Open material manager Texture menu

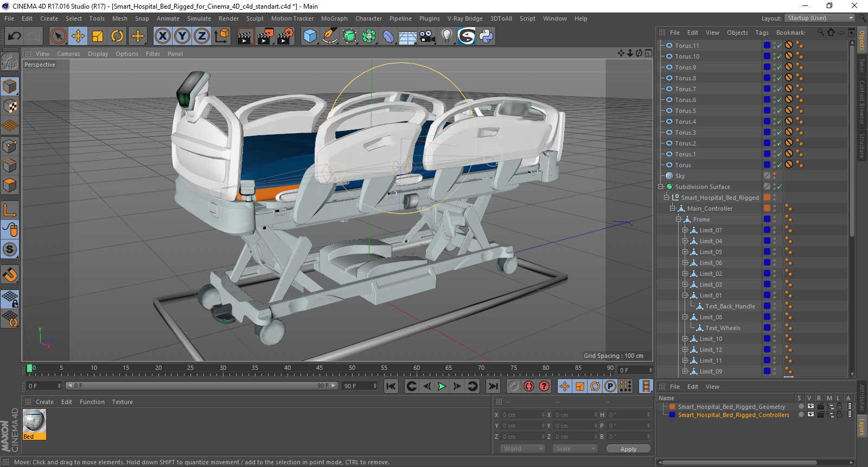pyautogui.click(x=122, y=402)
